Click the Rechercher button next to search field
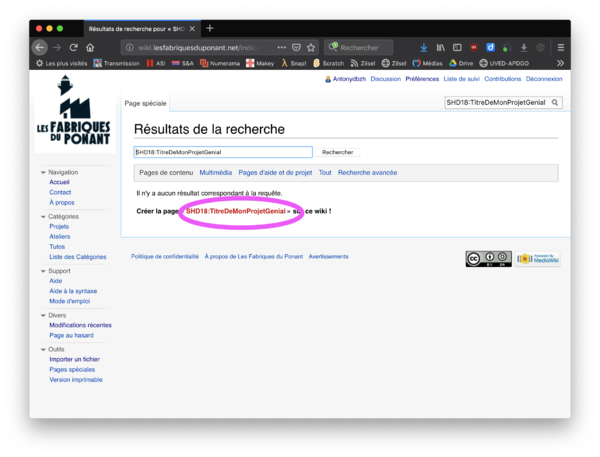 coord(337,152)
